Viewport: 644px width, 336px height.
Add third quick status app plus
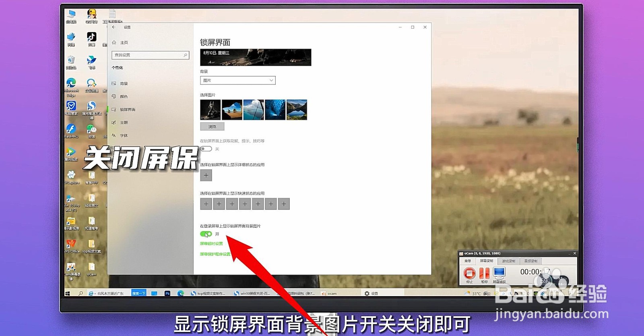(x=232, y=204)
